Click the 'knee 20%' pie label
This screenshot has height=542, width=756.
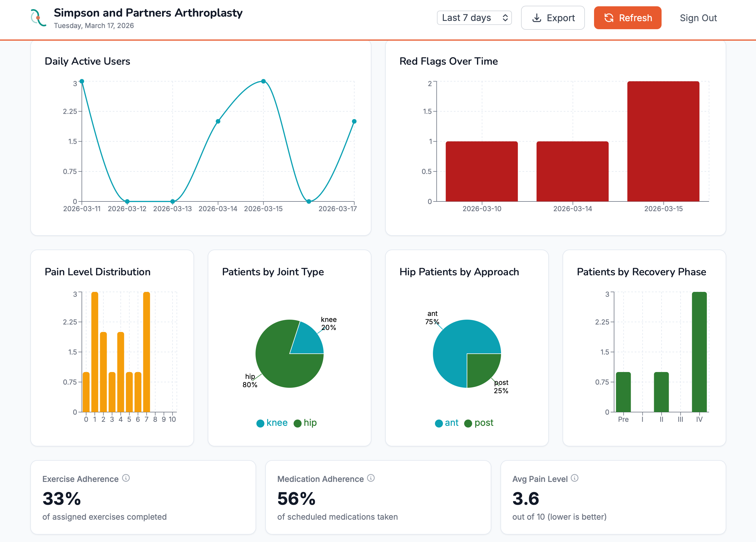(329, 323)
